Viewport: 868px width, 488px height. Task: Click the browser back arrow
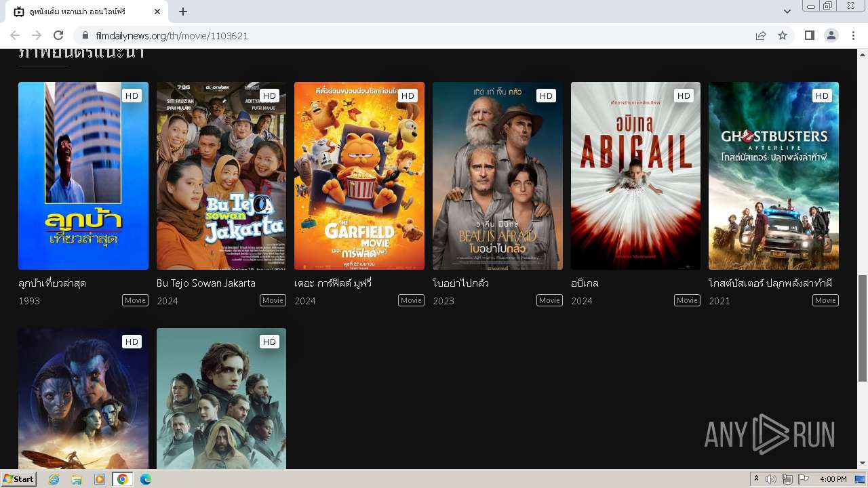point(15,35)
